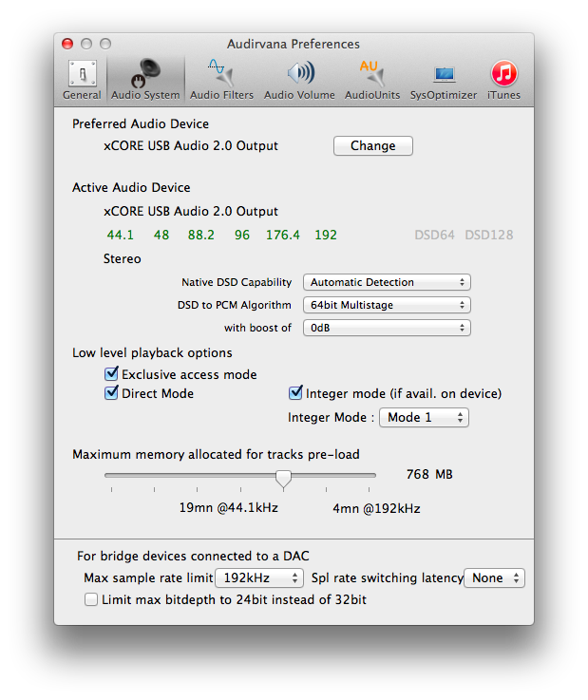Toggle Direct Mode checkbox
The height and width of the screenshot is (700, 588).
click(x=111, y=393)
